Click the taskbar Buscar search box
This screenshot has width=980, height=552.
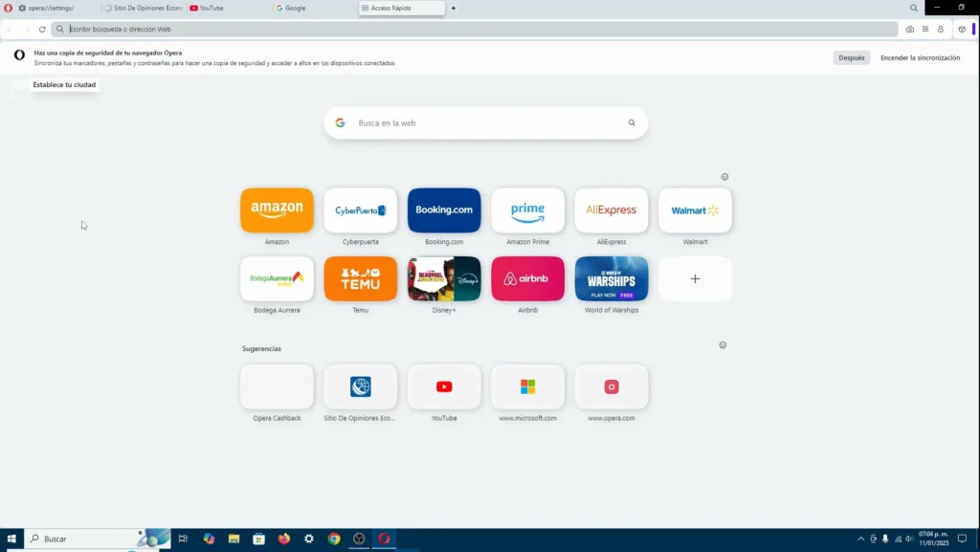click(x=97, y=539)
